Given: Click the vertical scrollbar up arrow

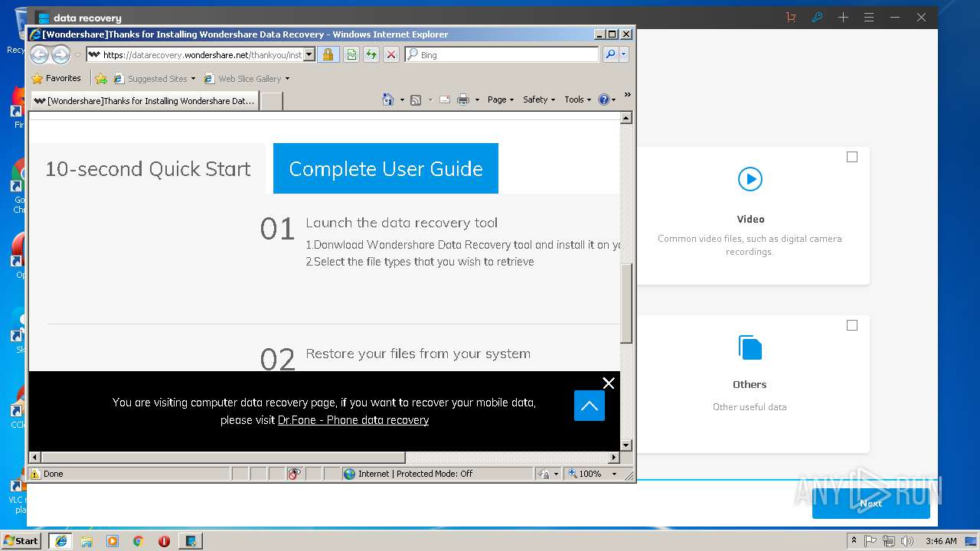Looking at the screenshot, I should pyautogui.click(x=626, y=118).
